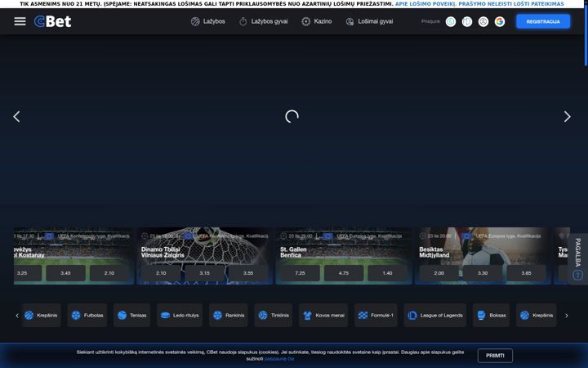
Task: Select the Tinklinis volleyball category
Action: coord(274,316)
